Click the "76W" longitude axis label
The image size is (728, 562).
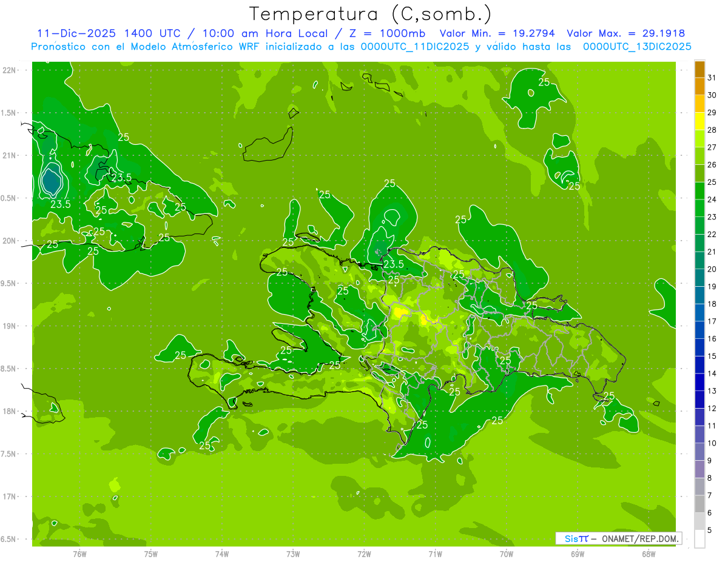(79, 554)
